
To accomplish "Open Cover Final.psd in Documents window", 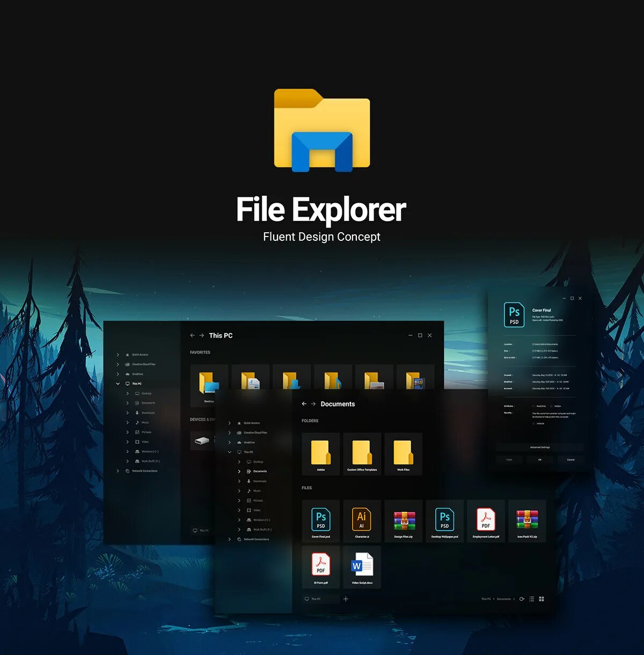I will [321, 521].
